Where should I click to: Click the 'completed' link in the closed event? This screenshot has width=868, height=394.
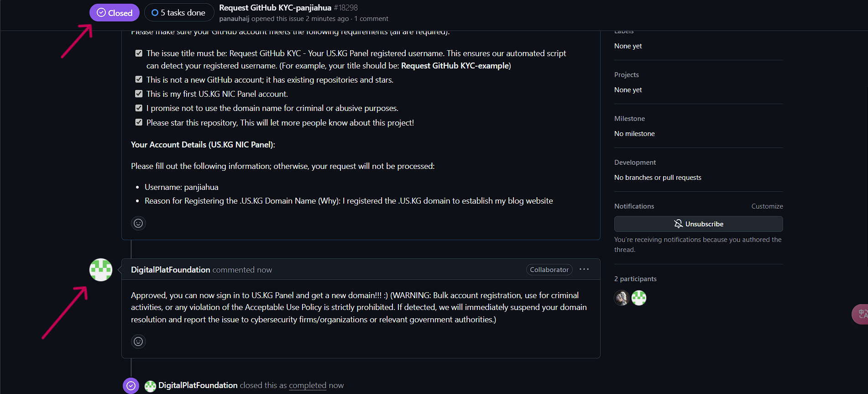click(308, 385)
